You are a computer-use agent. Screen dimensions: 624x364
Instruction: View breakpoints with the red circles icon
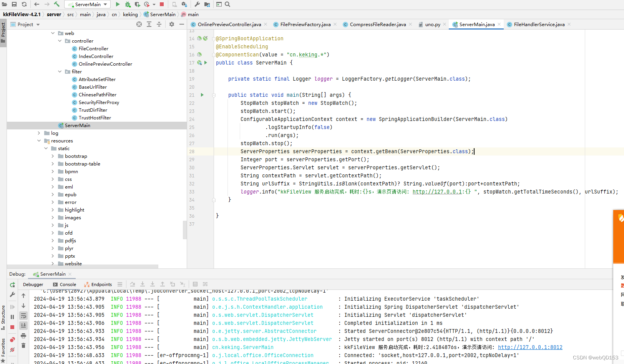[12, 339]
